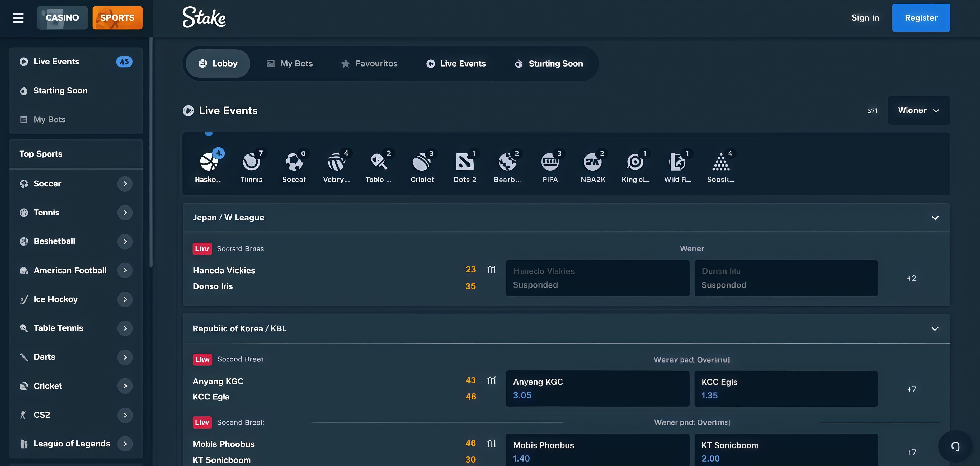The width and height of the screenshot is (980, 466).
Task: Switch to the Live Events tab
Action: [456, 64]
